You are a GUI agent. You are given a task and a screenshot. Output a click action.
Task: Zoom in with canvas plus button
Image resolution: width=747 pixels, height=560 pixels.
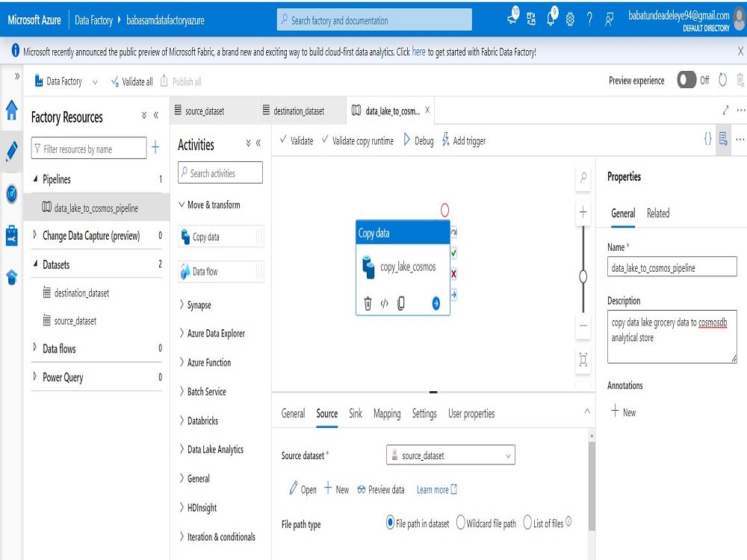coord(583,212)
